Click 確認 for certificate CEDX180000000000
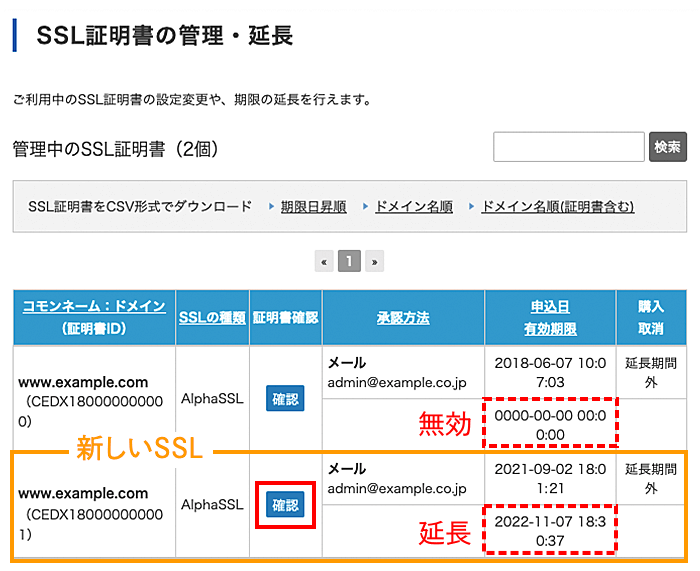700x571 pixels. pyautogui.click(x=285, y=400)
